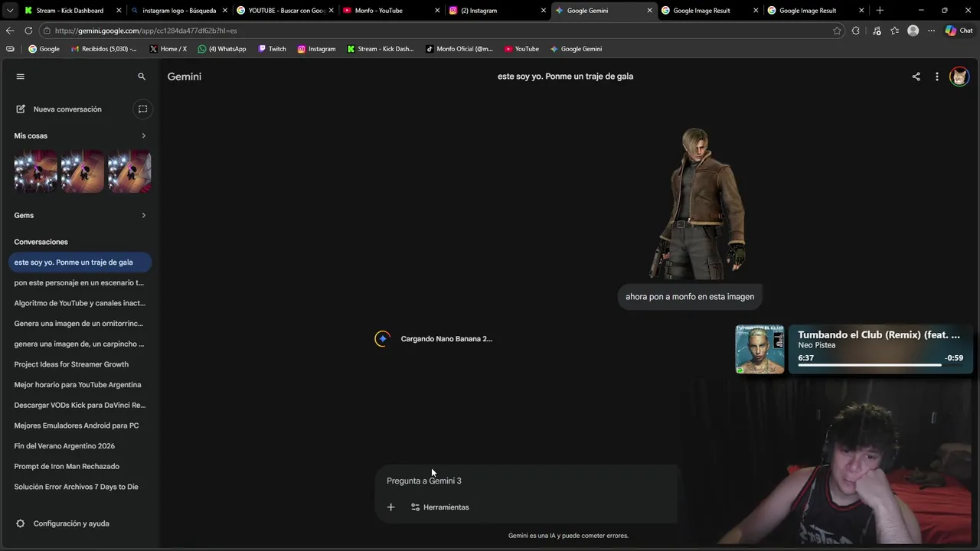This screenshot has height=551, width=980.
Task: Open the Google Gemini bookmark
Action: point(576,49)
